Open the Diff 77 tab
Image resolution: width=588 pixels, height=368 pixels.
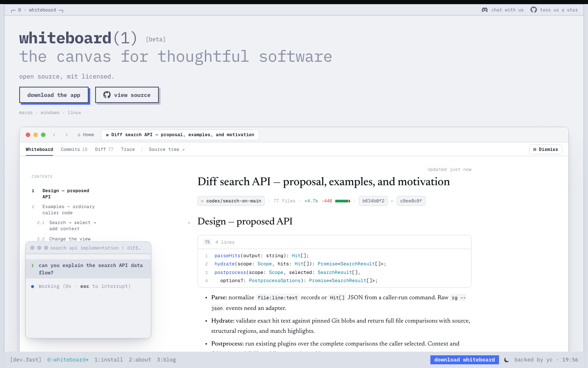pyautogui.click(x=104, y=149)
